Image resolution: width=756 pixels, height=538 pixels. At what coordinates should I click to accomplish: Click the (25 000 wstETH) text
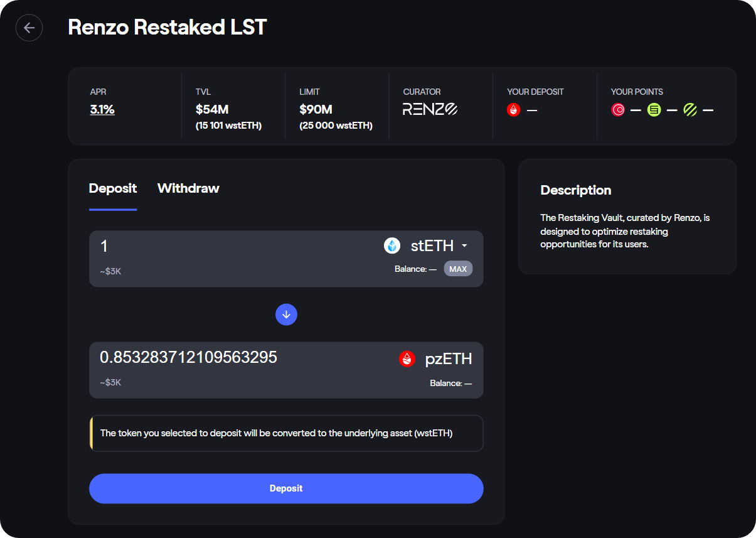click(x=336, y=126)
